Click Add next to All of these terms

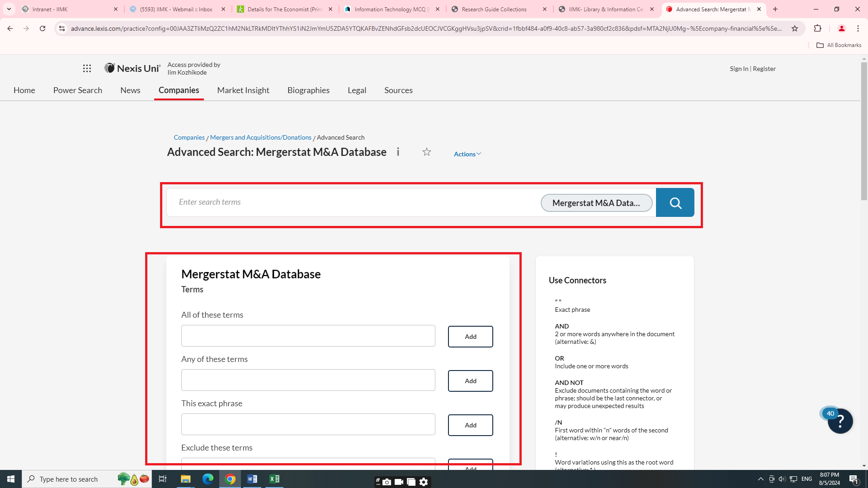click(470, 337)
